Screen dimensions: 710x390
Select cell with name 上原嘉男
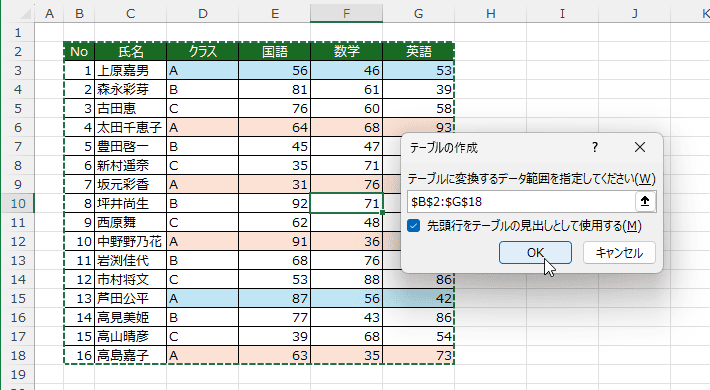tap(130, 70)
